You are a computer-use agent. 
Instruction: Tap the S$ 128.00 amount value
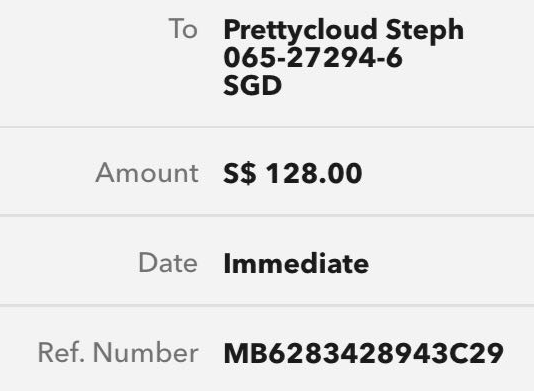click(293, 173)
